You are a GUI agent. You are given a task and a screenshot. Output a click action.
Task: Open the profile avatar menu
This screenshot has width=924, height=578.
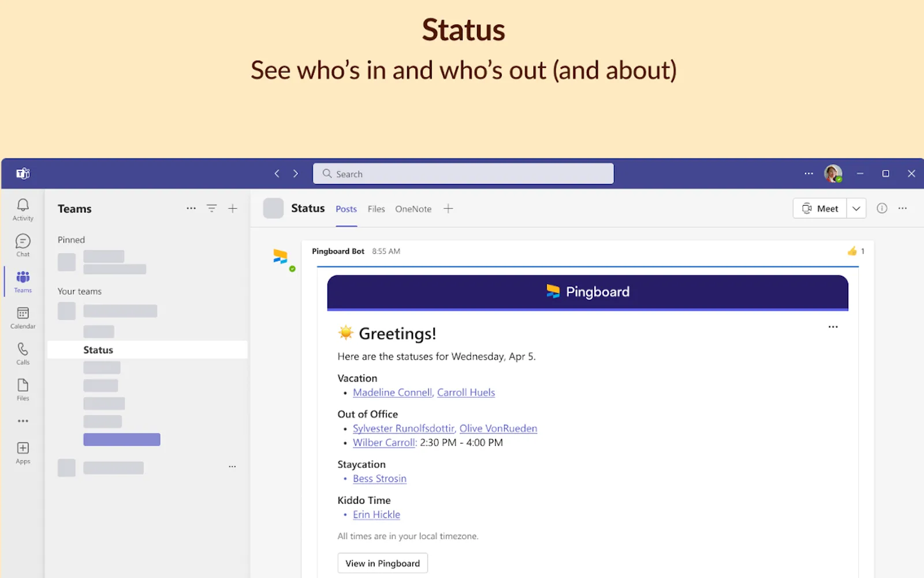(833, 173)
